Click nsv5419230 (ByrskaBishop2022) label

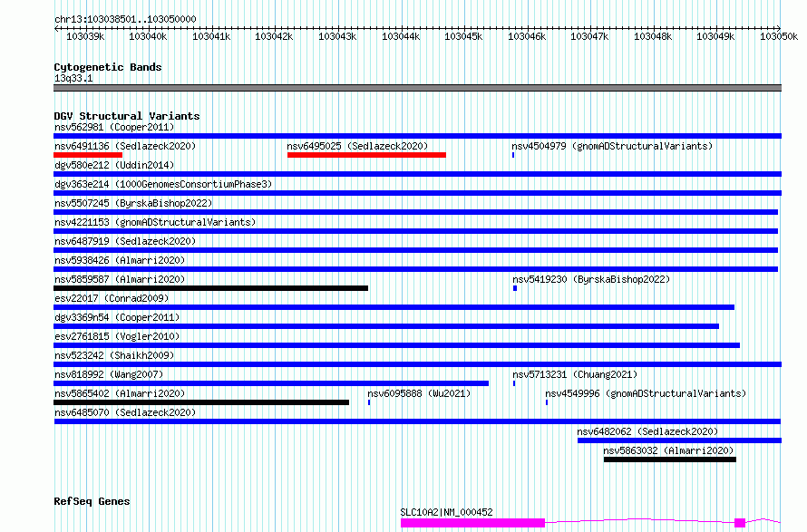[x=591, y=279]
